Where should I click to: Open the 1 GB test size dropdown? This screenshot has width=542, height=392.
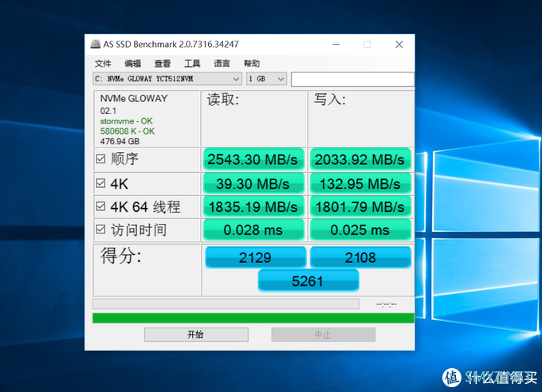(266, 79)
